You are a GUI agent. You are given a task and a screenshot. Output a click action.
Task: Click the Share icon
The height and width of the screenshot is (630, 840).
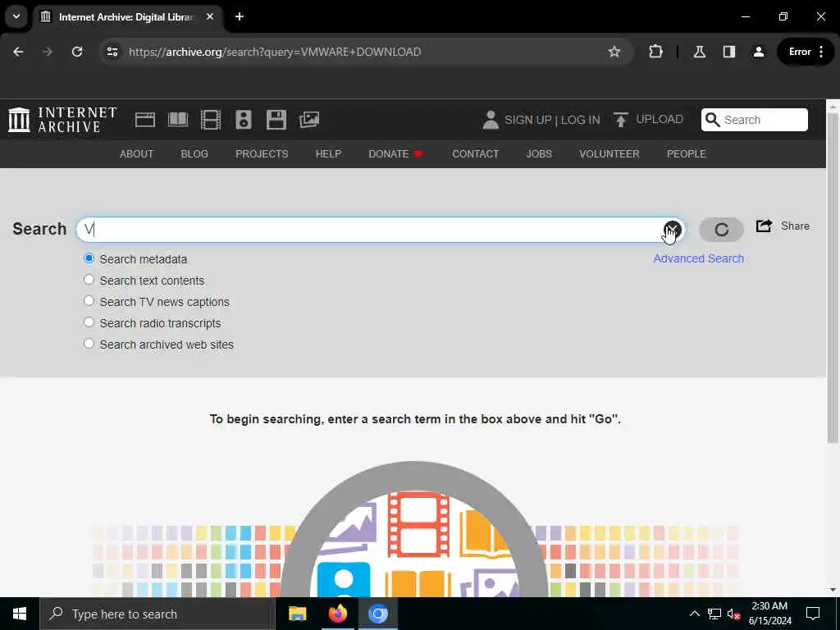click(764, 226)
